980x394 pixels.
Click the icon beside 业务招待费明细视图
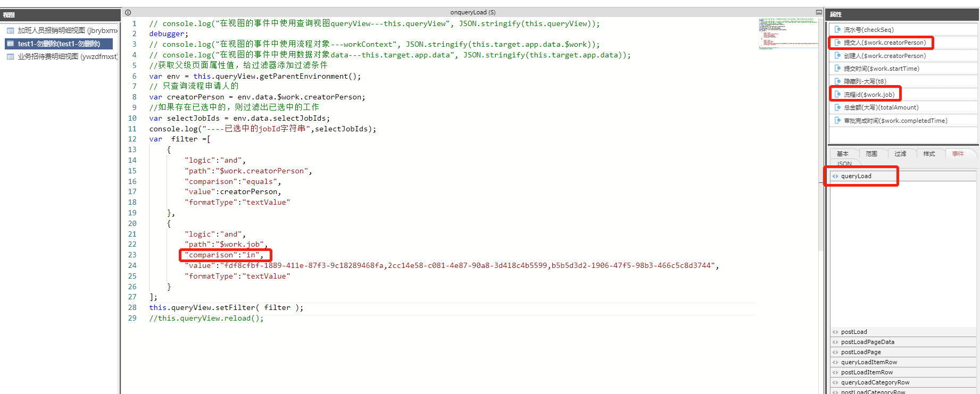coord(10,56)
